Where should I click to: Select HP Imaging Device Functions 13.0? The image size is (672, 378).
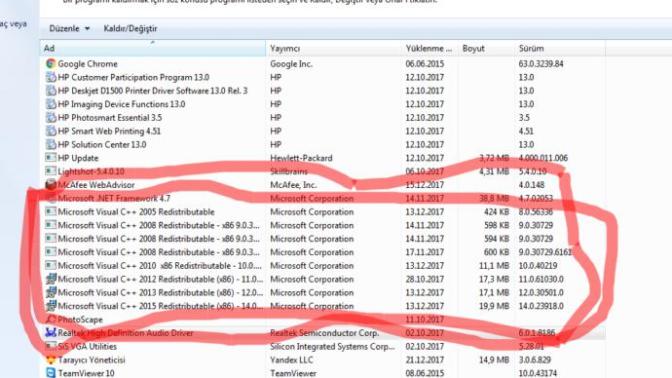[121, 104]
